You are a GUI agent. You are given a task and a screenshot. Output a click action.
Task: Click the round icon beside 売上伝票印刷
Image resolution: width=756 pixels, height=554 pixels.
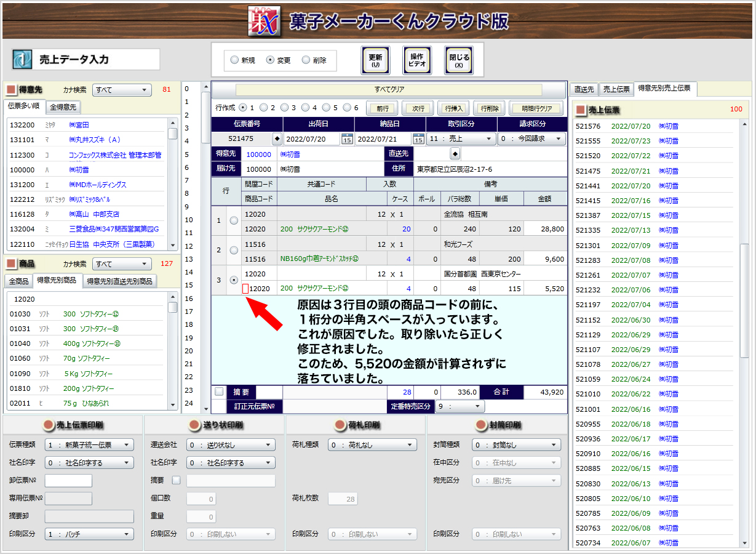click(x=48, y=425)
